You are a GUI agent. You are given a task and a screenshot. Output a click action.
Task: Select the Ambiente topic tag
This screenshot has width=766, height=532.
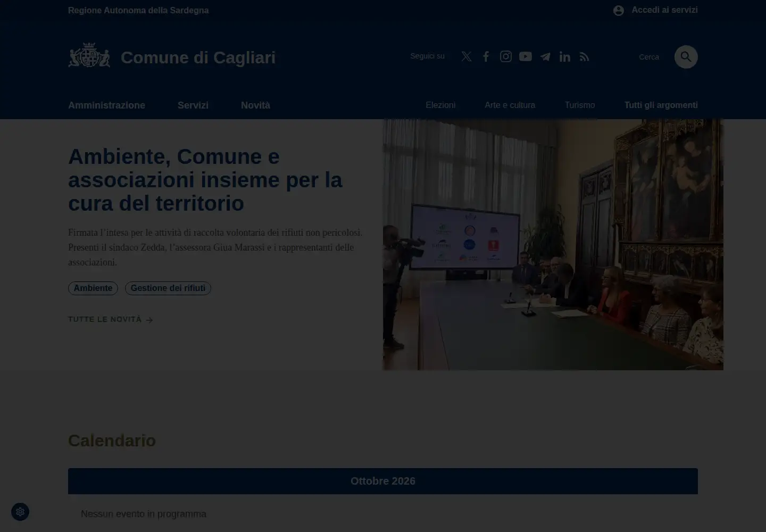pyautogui.click(x=93, y=288)
